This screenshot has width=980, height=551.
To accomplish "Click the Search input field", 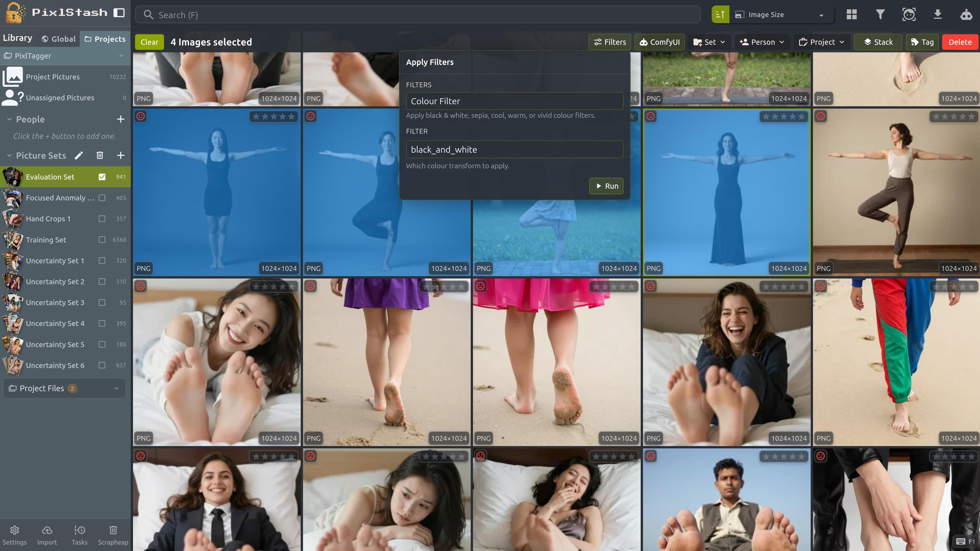I will coord(419,15).
